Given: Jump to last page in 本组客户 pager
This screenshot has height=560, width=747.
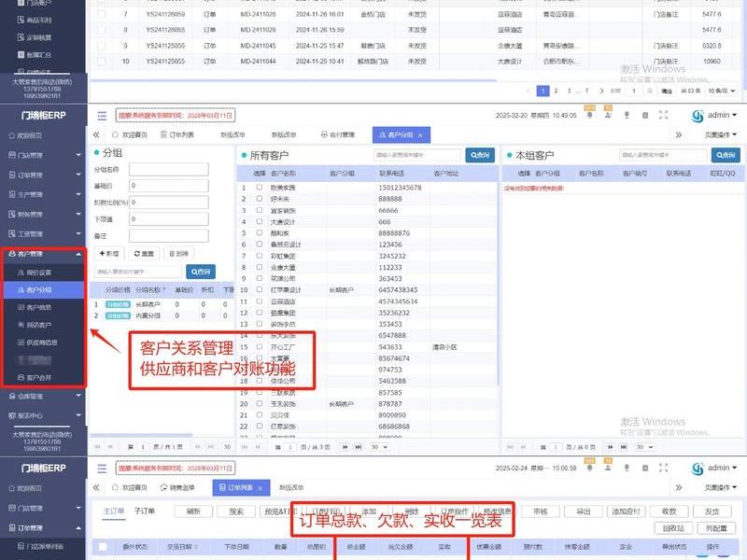Looking at the screenshot, I should (623, 447).
